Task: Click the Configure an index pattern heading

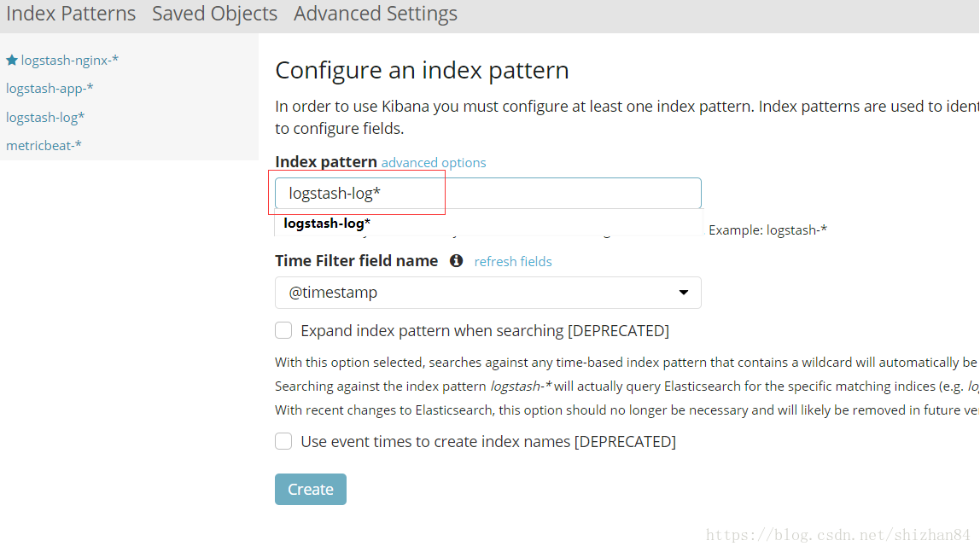Action: tap(422, 70)
